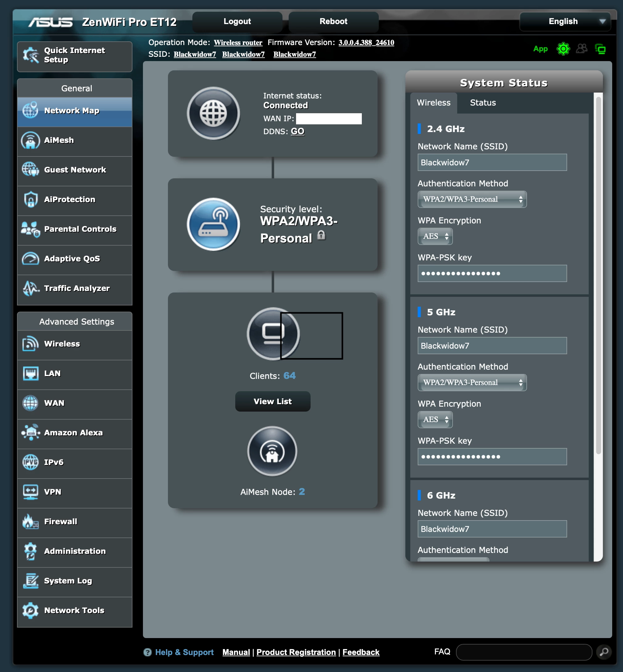Click the last Blackwidow7 SSID link

click(x=295, y=55)
